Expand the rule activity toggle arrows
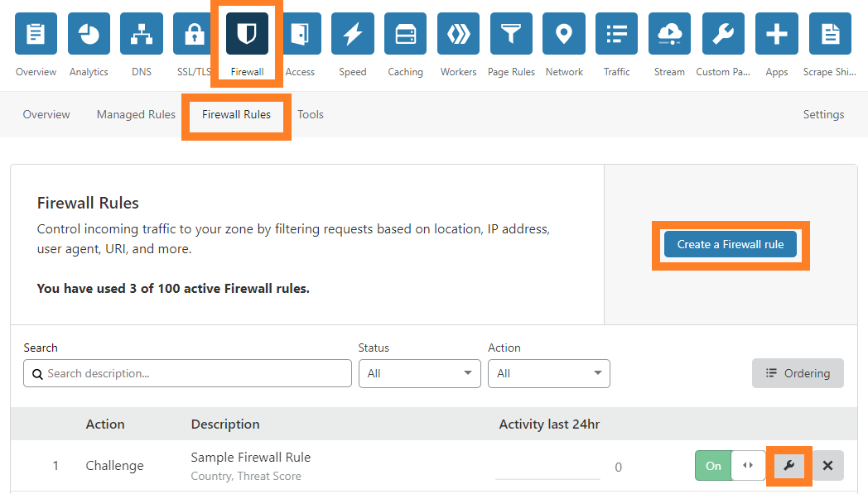 click(x=748, y=465)
